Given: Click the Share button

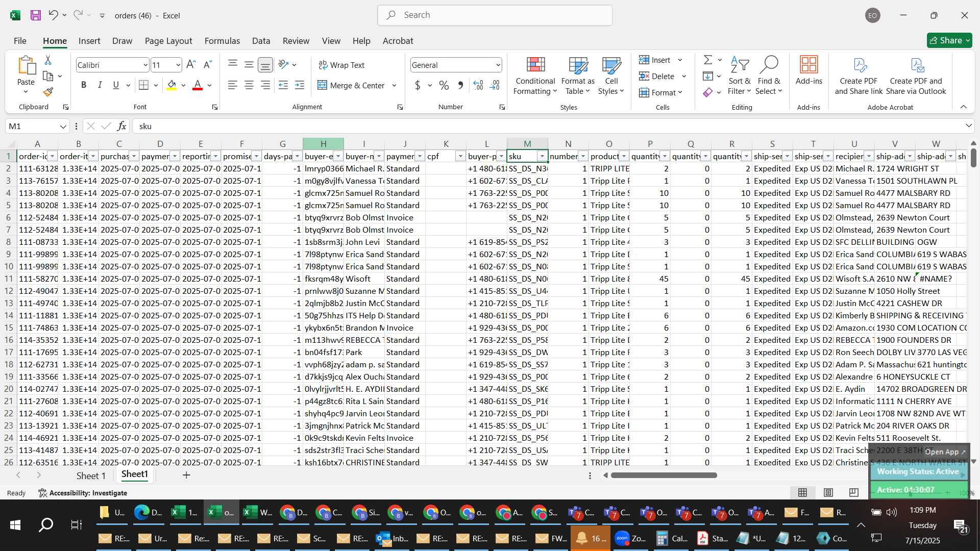Looking at the screenshot, I should 949,40.
